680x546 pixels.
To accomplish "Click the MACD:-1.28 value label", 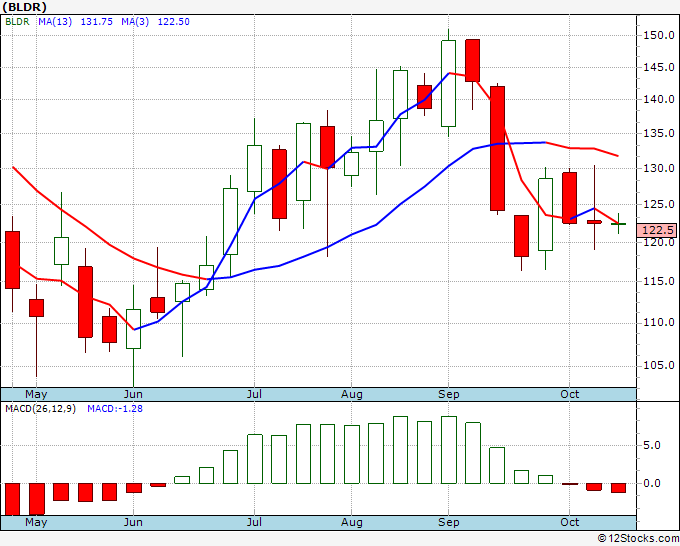I will [x=115, y=409].
